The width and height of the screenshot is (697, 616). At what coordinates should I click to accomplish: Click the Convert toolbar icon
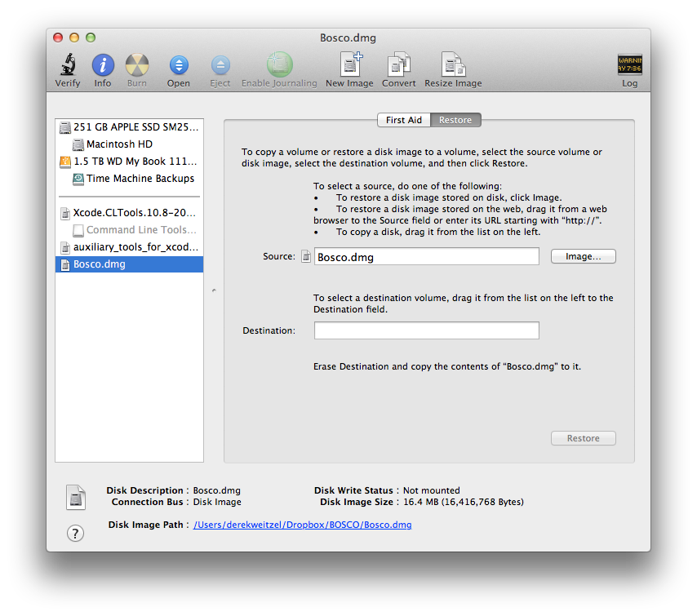399,65
